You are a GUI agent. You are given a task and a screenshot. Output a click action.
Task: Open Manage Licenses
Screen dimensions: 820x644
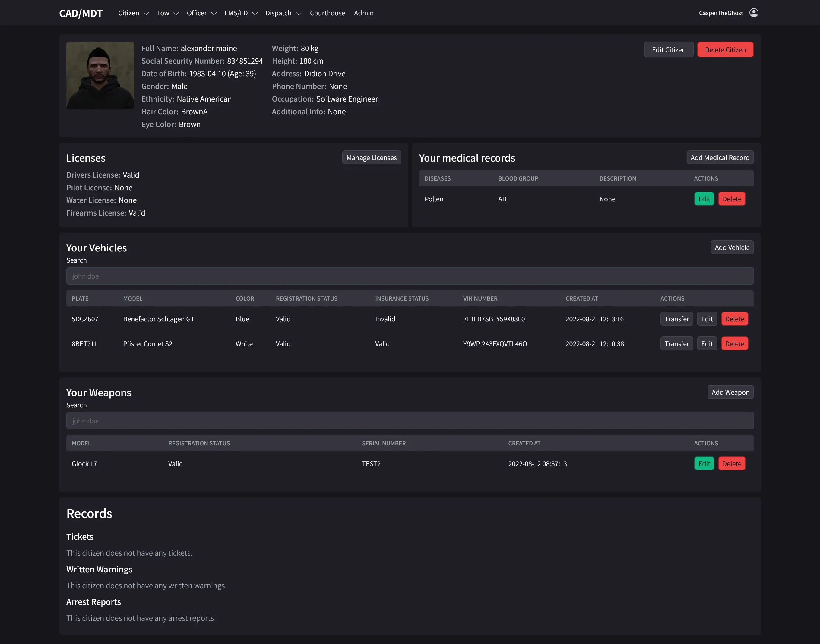[x=371, y=157]
